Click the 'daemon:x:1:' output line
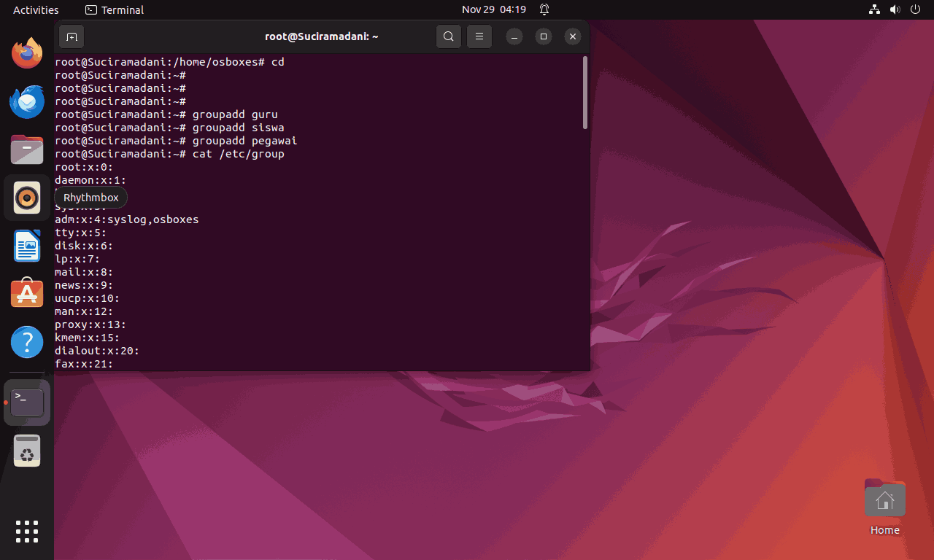This screenshot has height=560, width=934. [90, 180]
